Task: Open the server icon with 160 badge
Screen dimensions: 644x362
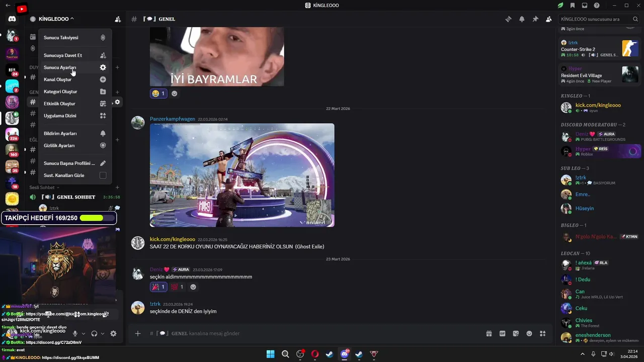Action: 12,150
